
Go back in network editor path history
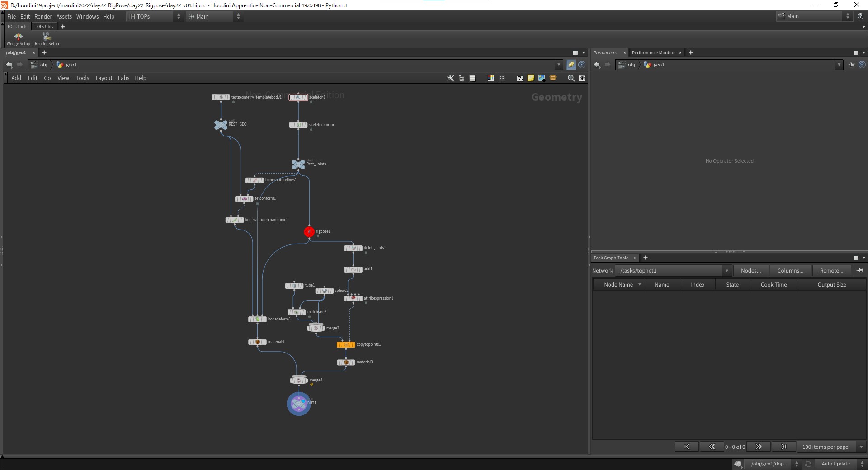9,65
